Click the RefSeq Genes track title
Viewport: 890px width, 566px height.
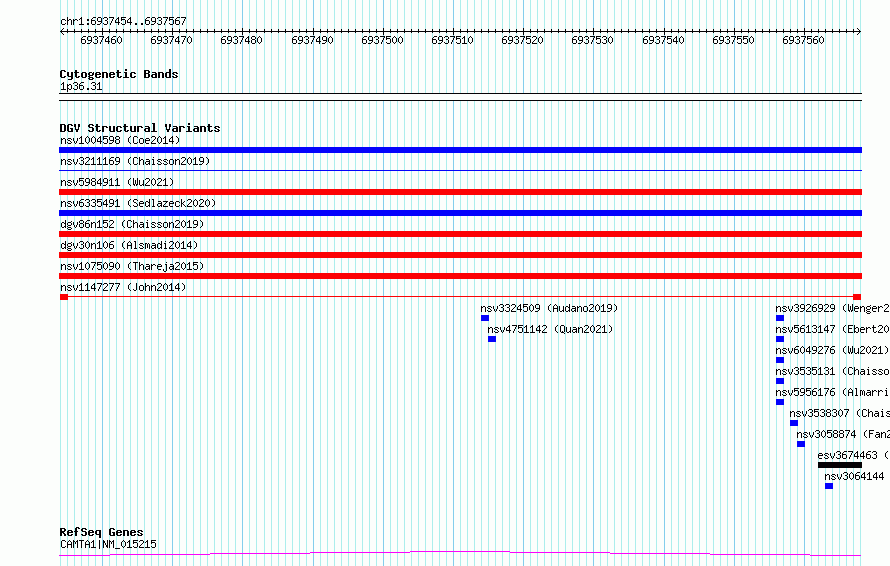101,533
